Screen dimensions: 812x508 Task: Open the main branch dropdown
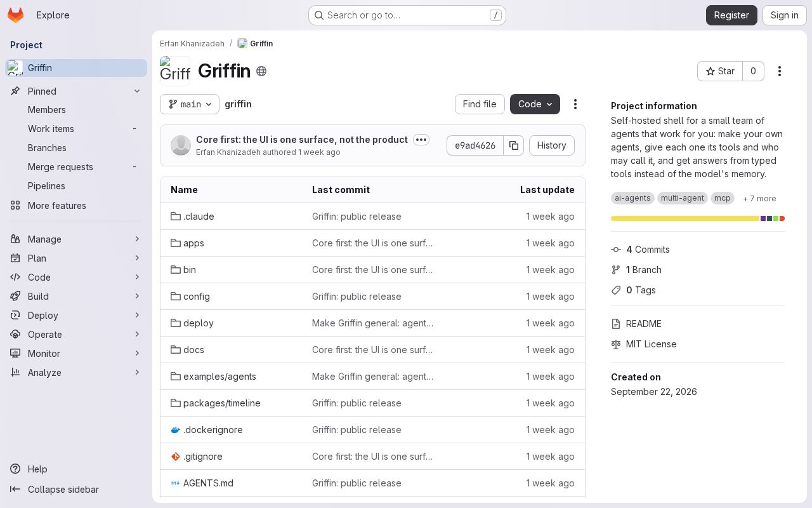[190, 104]
